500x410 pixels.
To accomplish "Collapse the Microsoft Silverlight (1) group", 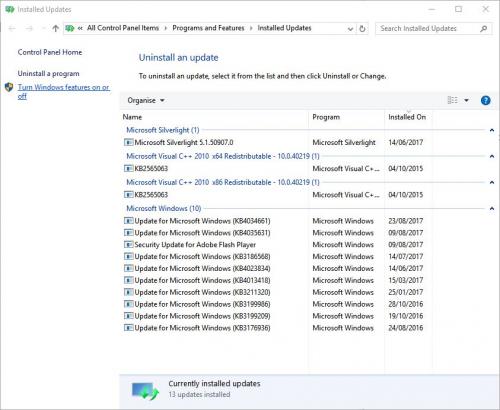I will [x=492, y=130].
